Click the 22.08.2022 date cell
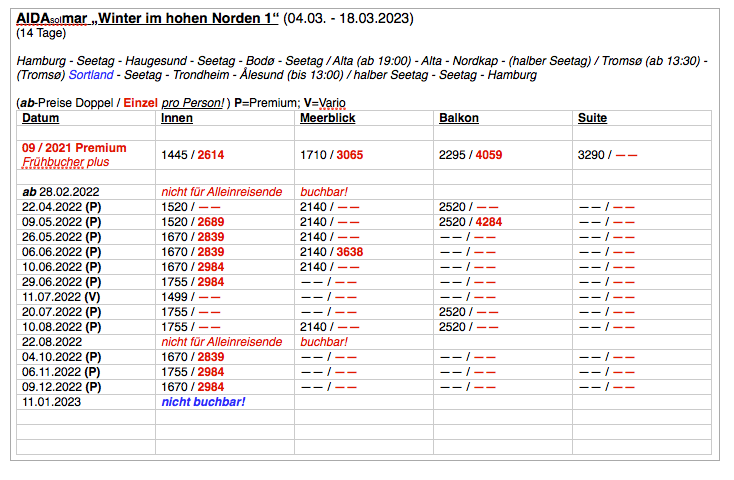734x480 pixels. click(x=50, y=342)
